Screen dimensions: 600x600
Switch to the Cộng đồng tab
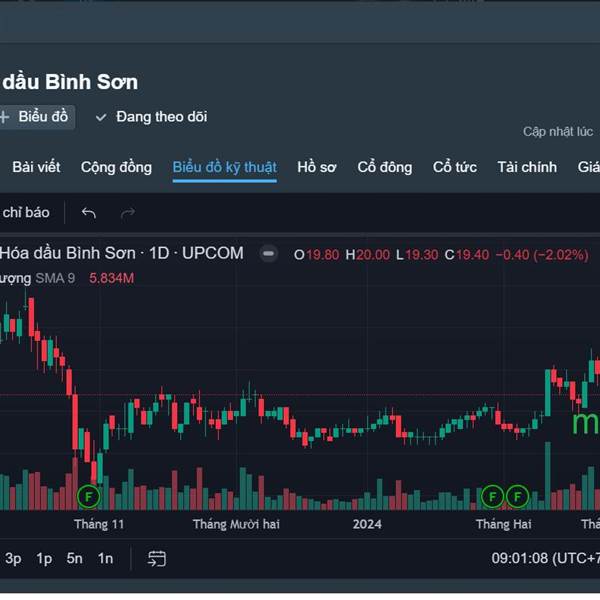[116, 168]
